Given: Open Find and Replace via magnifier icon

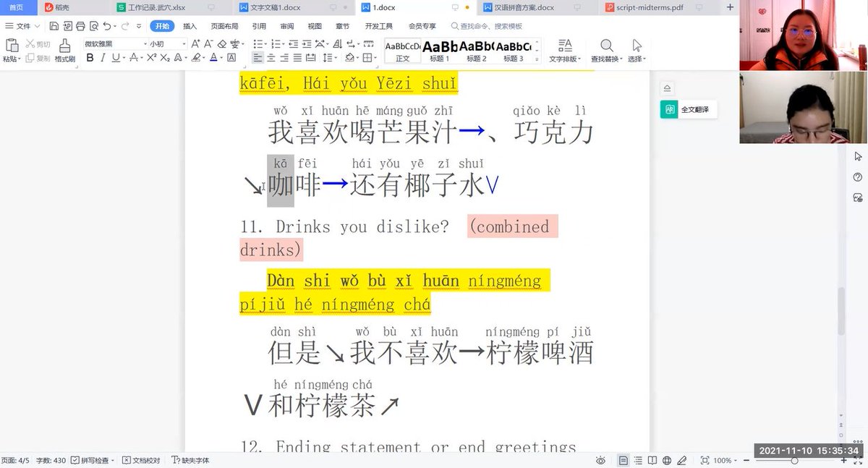Looking at the screenshot, I should point(606,45).
